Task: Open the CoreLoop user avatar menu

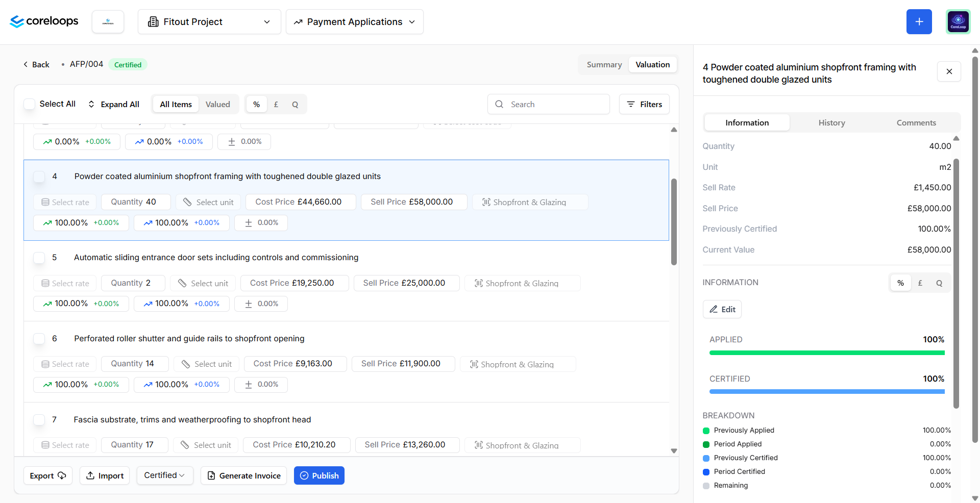Action: [958, 21]
